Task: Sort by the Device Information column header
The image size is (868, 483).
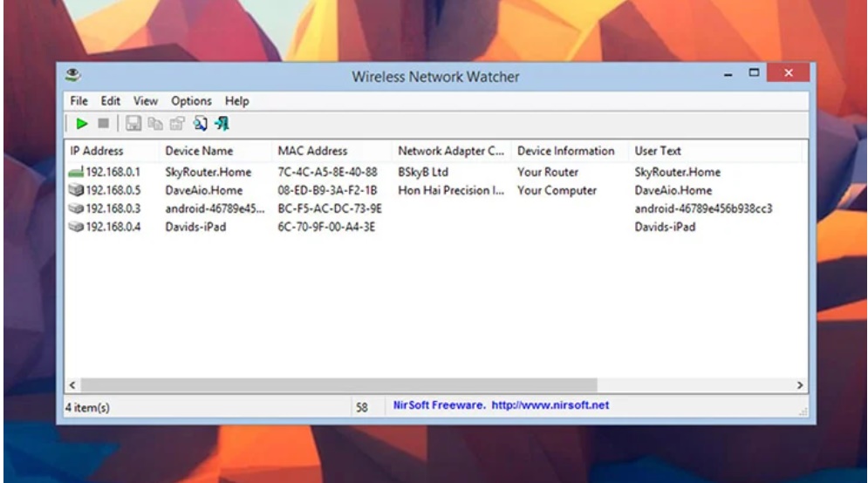Action: pos(565,151)
